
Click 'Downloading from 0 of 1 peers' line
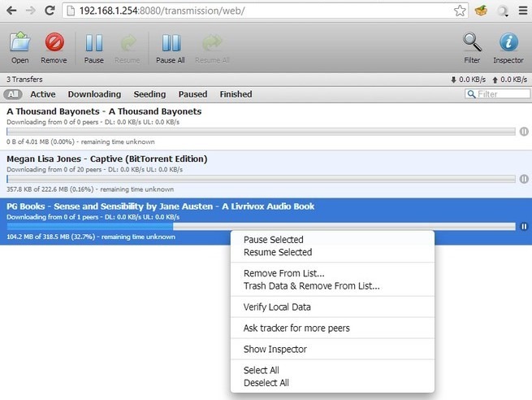93,217
